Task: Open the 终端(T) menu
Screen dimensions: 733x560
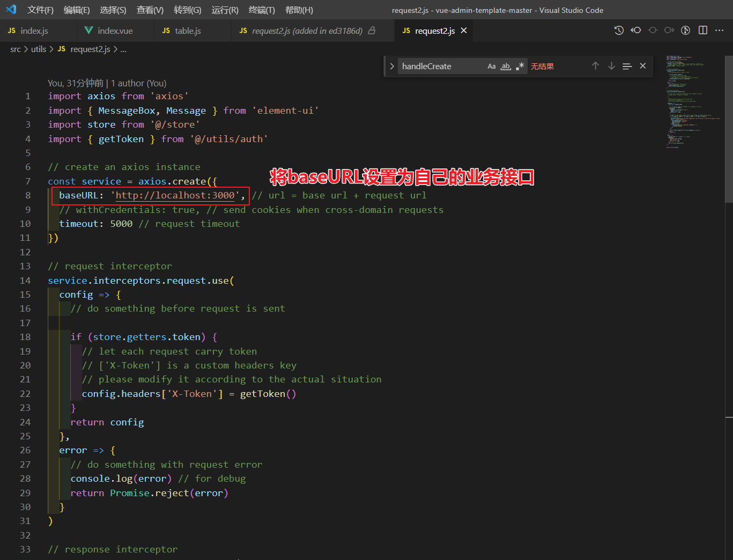Action: (262, 10)
